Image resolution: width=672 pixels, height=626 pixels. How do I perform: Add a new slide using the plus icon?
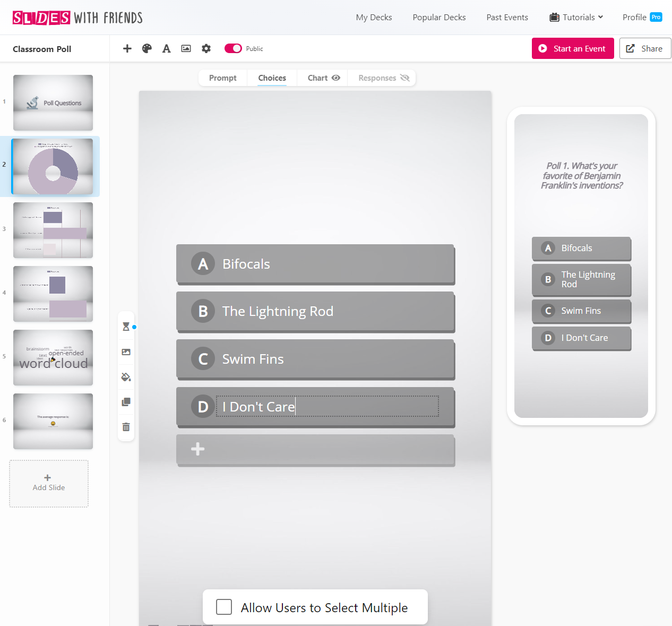pyautogui.click(x=127, y=48)
